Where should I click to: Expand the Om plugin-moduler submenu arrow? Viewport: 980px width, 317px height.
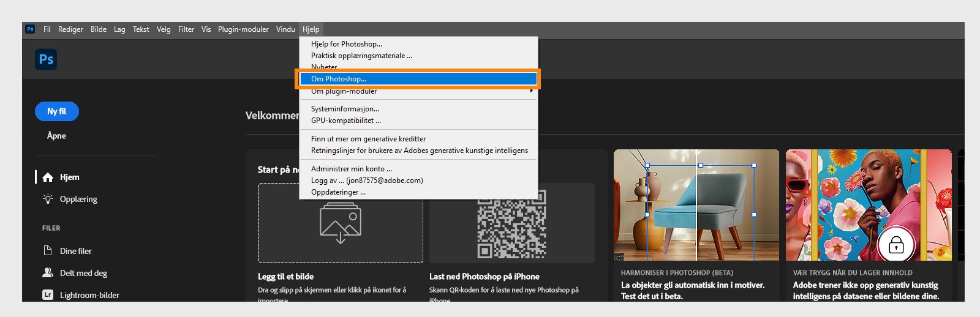pyautogui.click(x=532, y=91)
